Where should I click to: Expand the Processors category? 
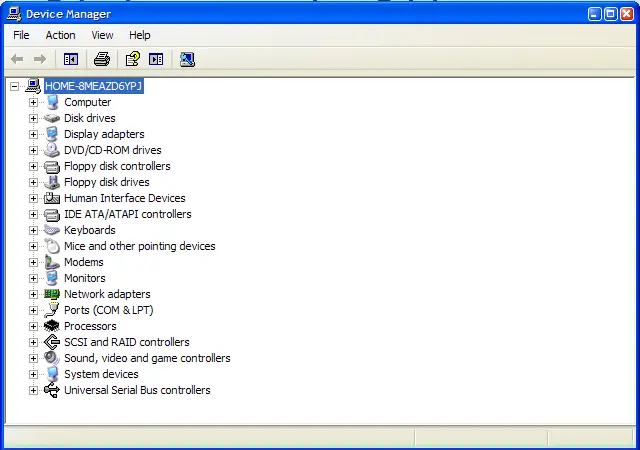tap(33, 326)
